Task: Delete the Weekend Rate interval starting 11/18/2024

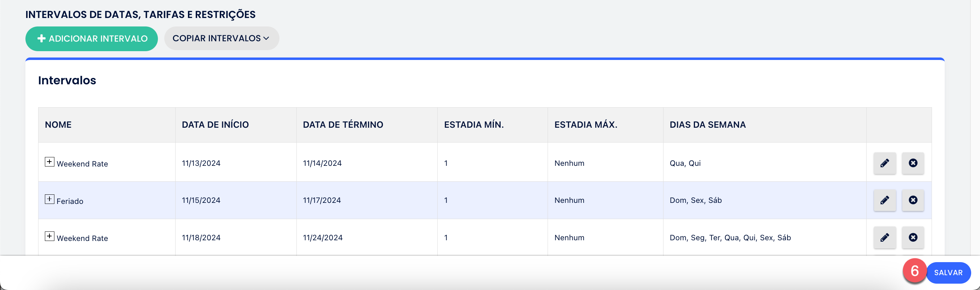Action: [x=913, y=237]
